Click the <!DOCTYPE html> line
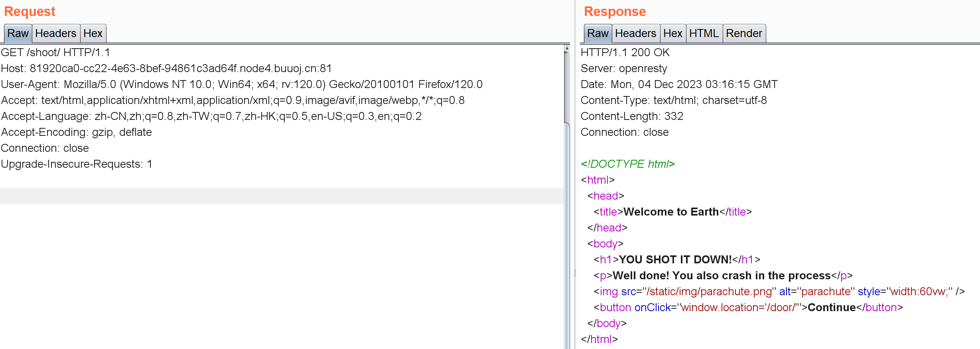980x349 pixels. point(628,164)
